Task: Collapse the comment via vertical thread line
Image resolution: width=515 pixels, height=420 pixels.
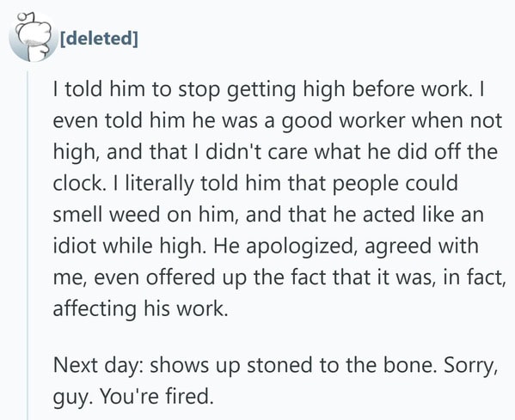Action: tap(28, 246)
